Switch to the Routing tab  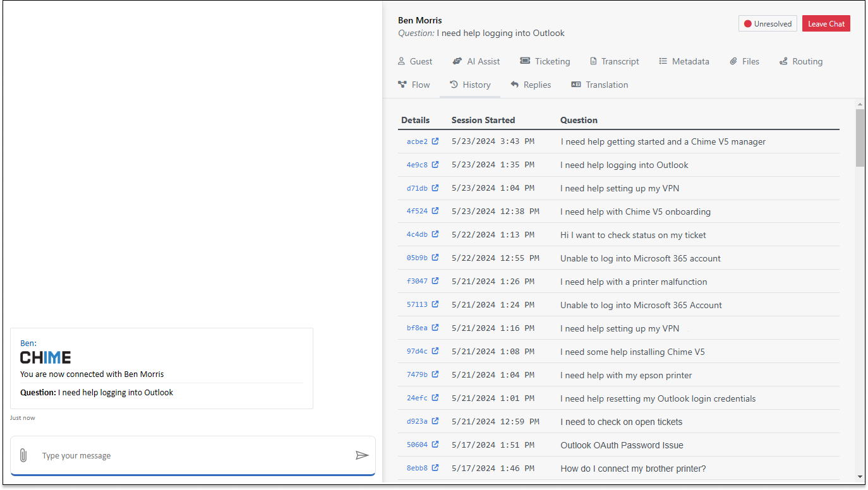(x=801, y=61)
